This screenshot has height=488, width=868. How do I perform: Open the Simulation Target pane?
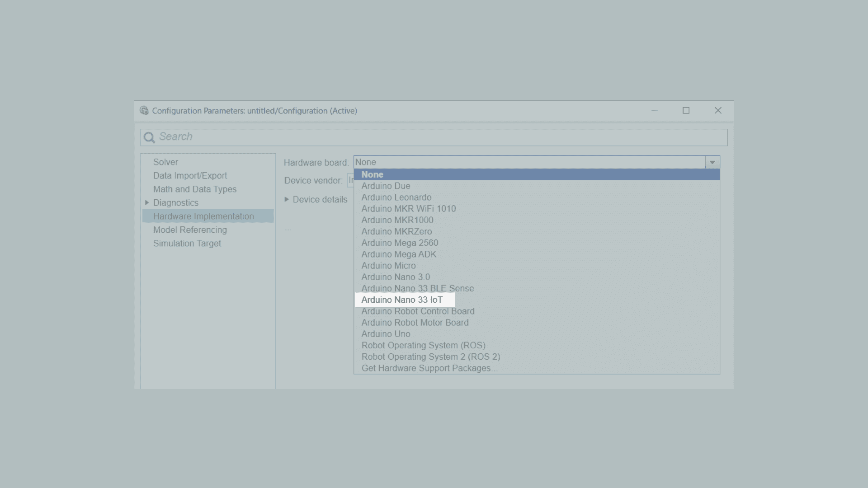point(187,244)
